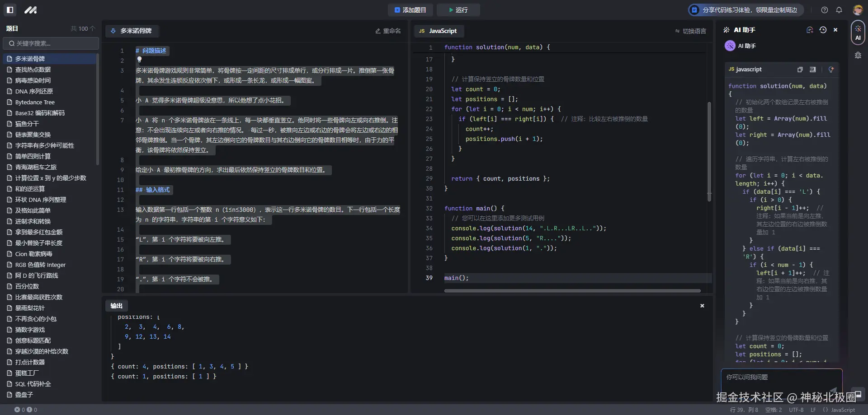
Task: Toggle the left sidebar panel icon
Action: coord(10,9)
